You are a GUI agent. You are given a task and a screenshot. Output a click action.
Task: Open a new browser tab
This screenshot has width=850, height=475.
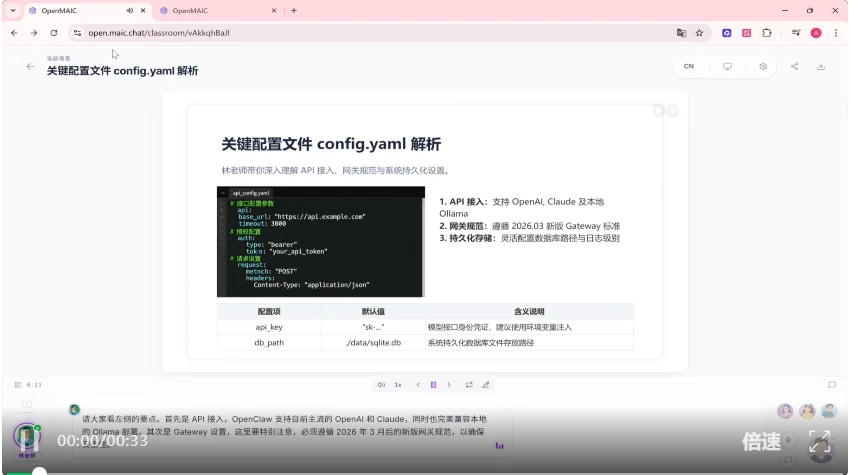294,10
